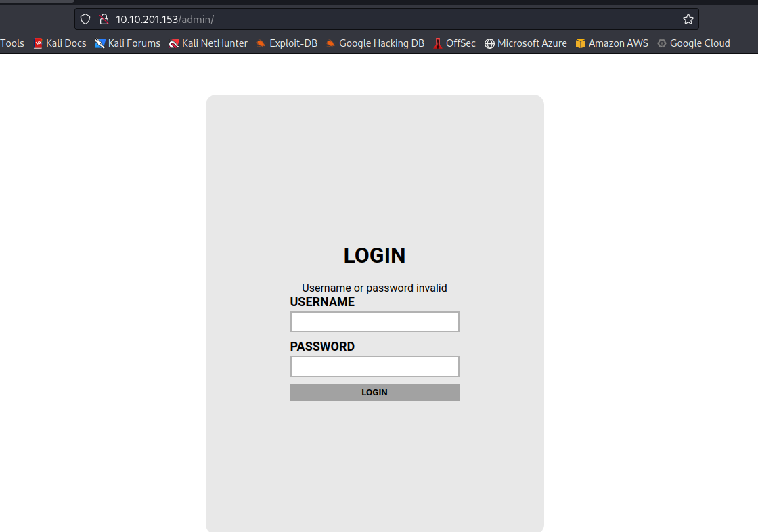Click the OffSec bookmark icon
Image resolution: width=758 pixels, height=532 pixels.
pyautogui.click(x=438, y=43)
